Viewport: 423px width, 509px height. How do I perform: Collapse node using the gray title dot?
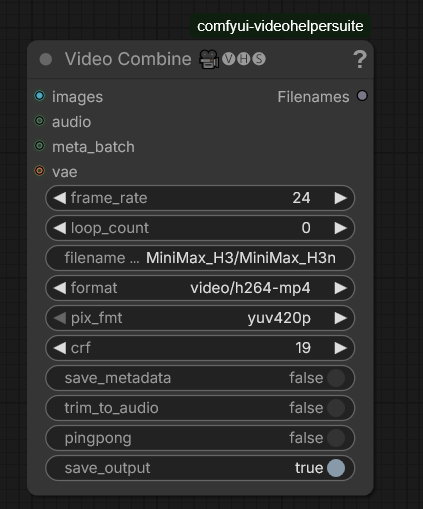click(x=46, y=60)
